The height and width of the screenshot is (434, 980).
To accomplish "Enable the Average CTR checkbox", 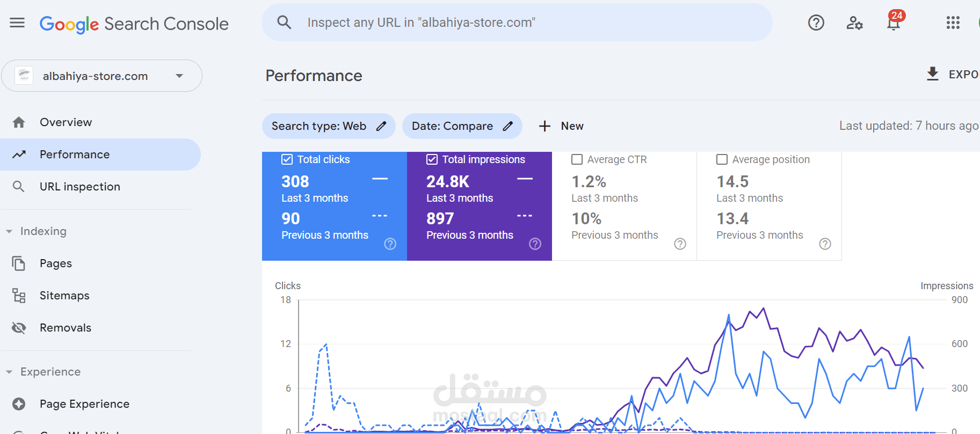I will [577, 159].
